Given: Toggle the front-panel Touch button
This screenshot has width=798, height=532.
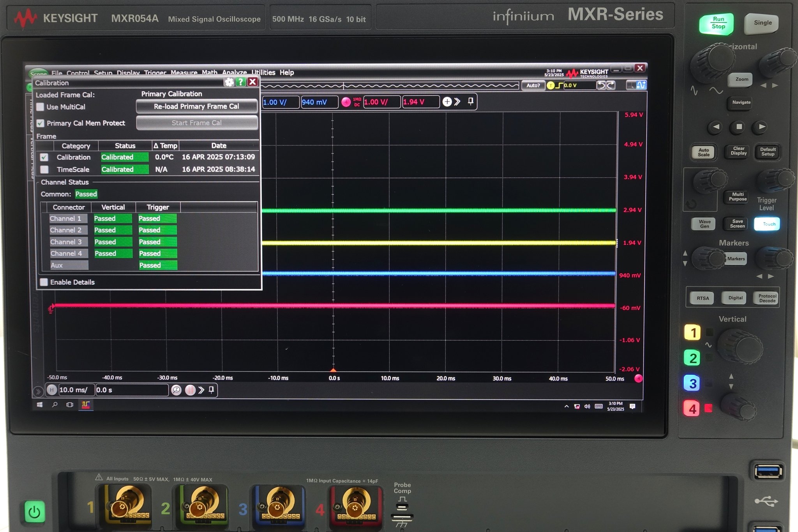Looking at the screenshot, I should [767, 224].
